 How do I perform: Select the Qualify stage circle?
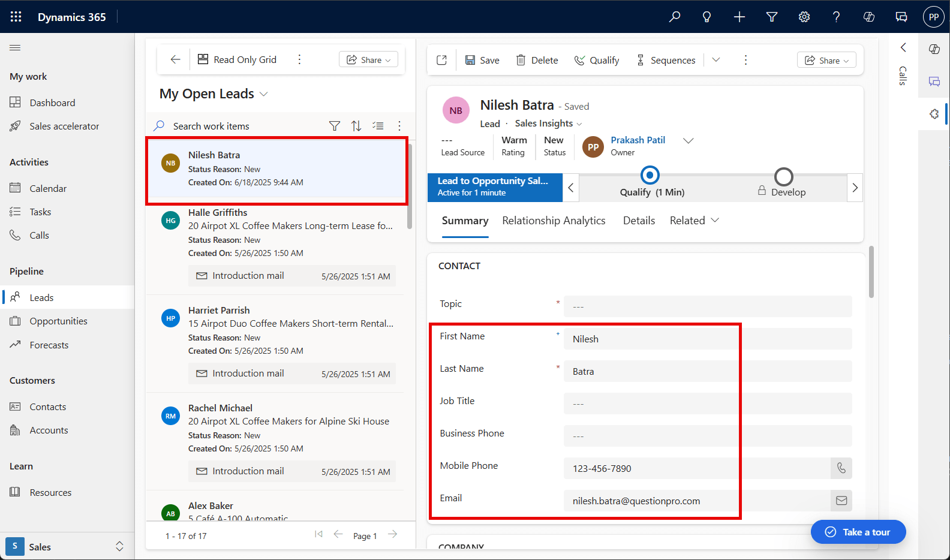[650, 176]
